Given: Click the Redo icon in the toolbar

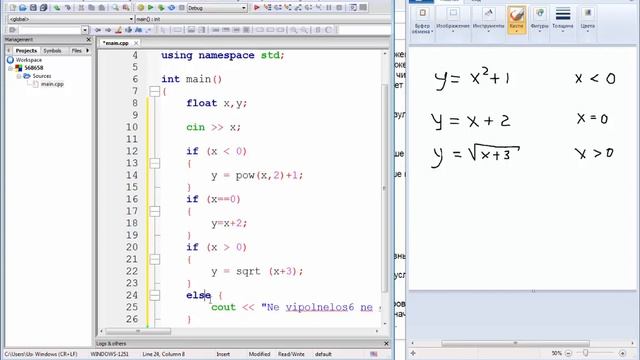Looking at the screenshot, I should tap(68, 8).
